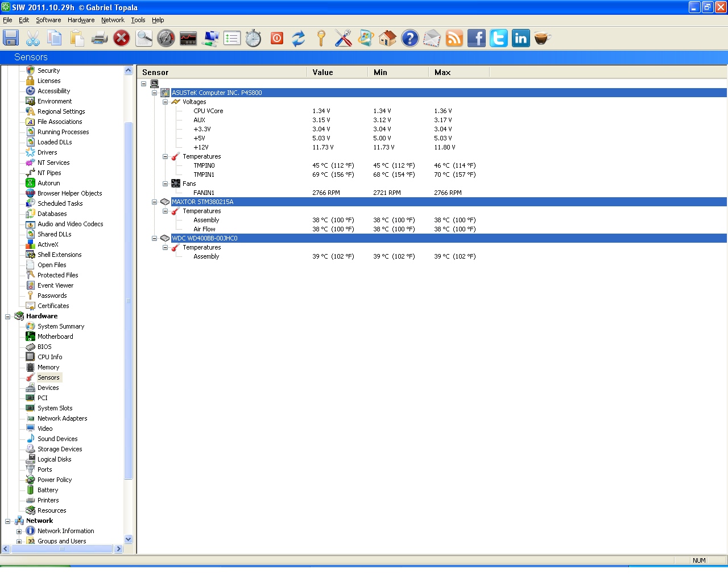This screenshot has width=728, height=582.
Task: Click the Copy documents toolbar icon
Action: (55, 38)
